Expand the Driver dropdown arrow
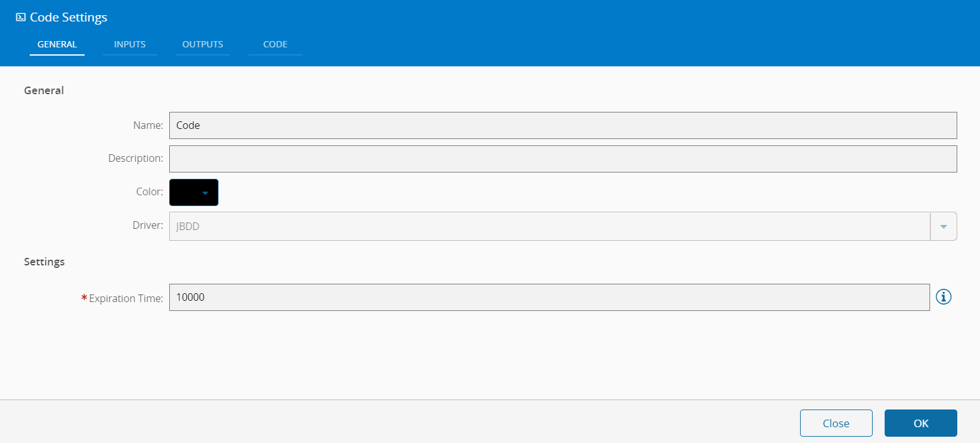Image resolution: width=980 pixels, height=443 pixels. click(x=943, y=226)
